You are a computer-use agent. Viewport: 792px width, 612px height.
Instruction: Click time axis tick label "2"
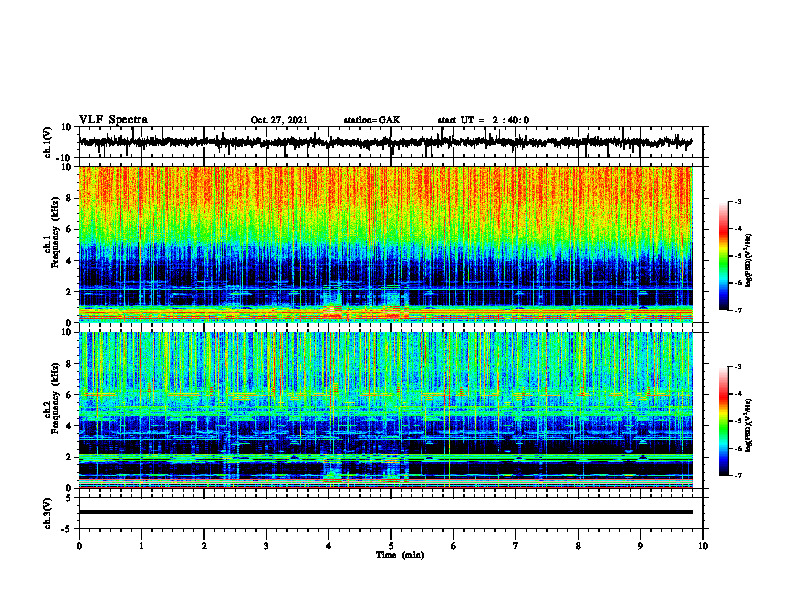coord(204,546)
